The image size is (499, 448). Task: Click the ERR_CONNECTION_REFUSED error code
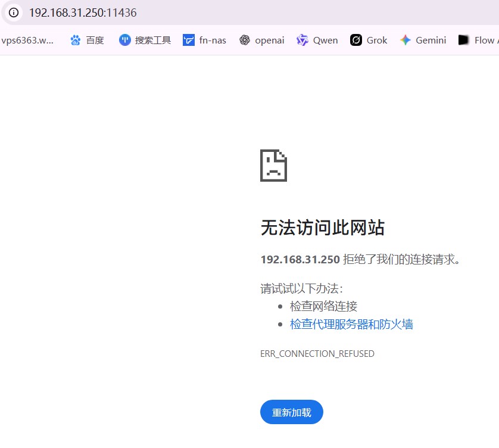[317, 353]
